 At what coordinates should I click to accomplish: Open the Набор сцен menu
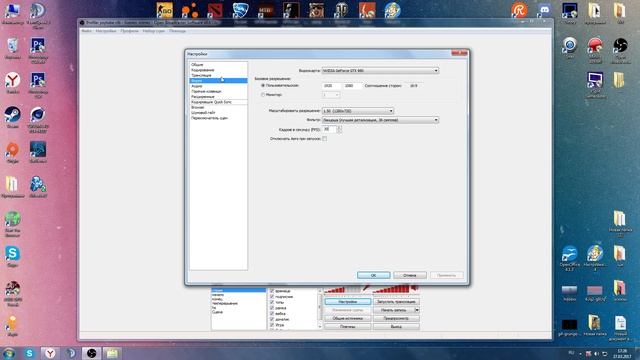[154, 31]
